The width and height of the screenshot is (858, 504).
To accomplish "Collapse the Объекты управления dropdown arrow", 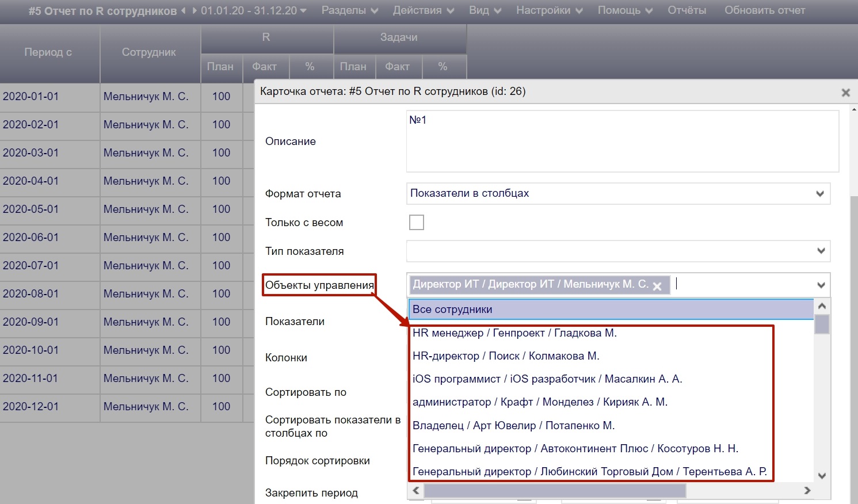I will coord(821,285).
